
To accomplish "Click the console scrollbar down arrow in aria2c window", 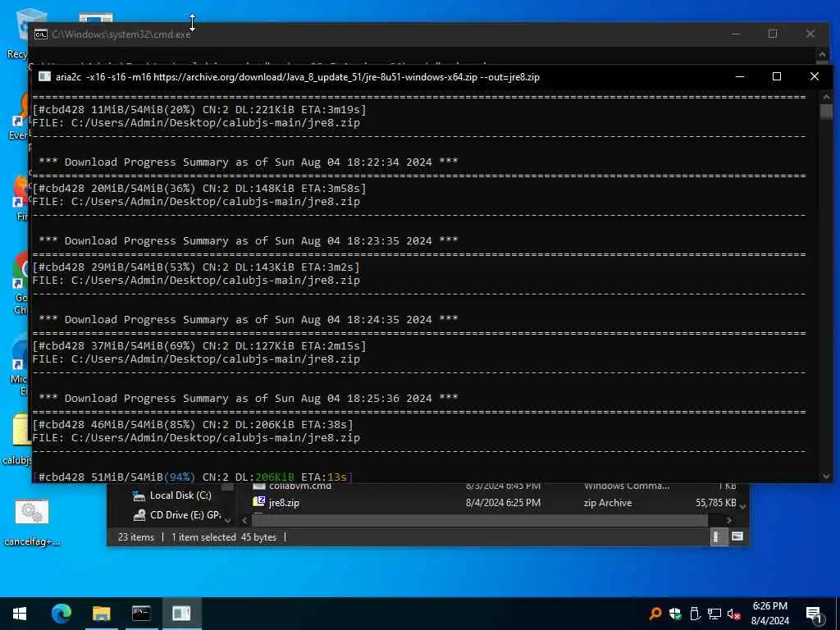I will click(x=826, y=476).
